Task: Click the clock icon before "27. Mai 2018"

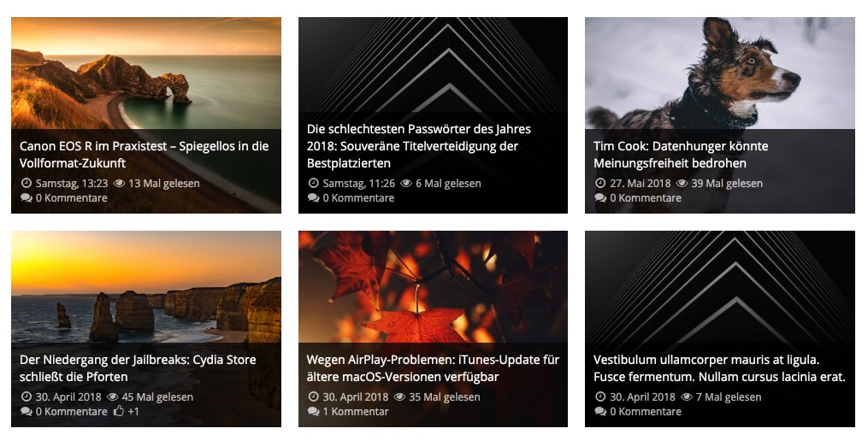Action: click(x=599, y=184)
